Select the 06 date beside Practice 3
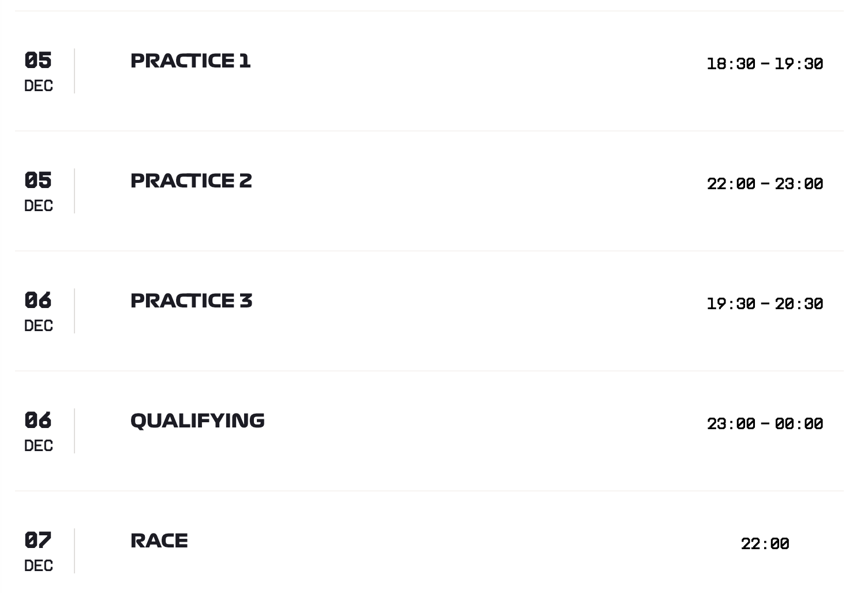Image resolution: width=868 pixels, height=593 pixels. (38, 300)
